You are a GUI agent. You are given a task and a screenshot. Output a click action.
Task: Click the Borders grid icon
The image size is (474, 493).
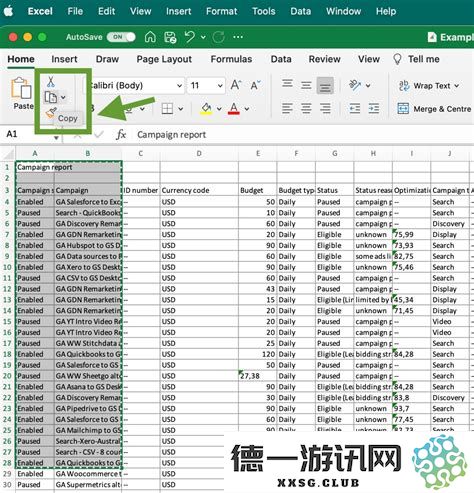tap(167, 109)
